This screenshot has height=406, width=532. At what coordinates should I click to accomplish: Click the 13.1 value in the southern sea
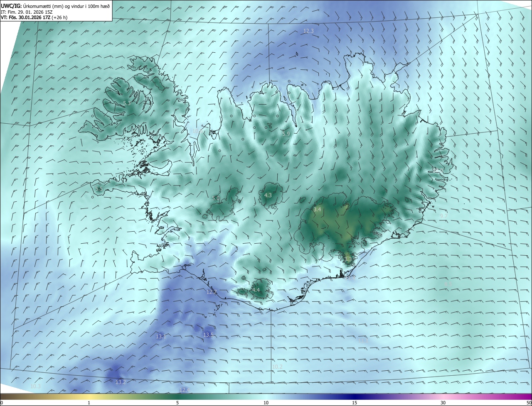click(x=161, y=336)
